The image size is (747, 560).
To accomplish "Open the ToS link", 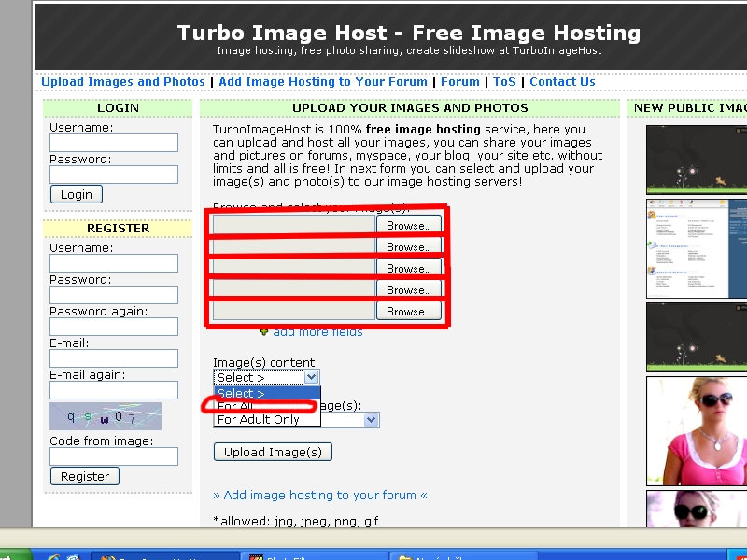I will point(504,82).
